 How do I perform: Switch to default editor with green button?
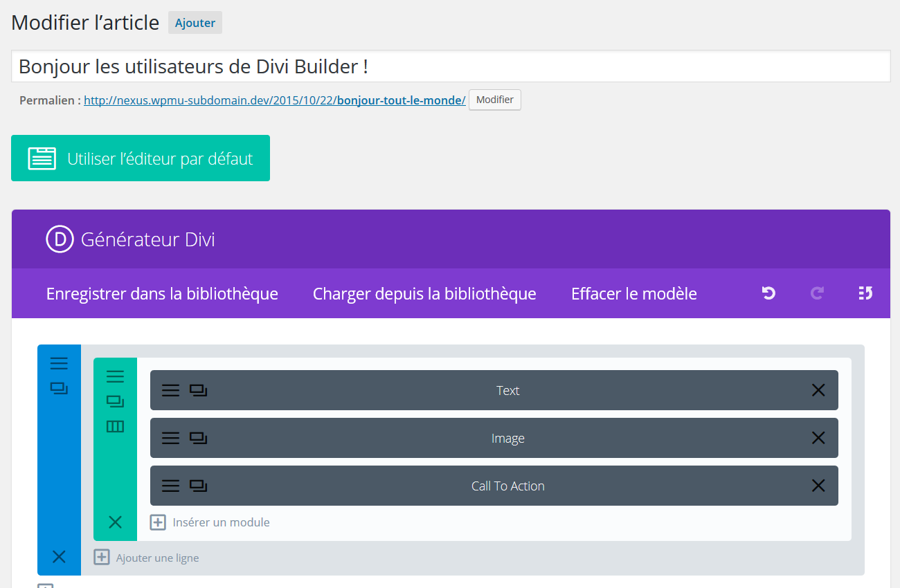141,158
